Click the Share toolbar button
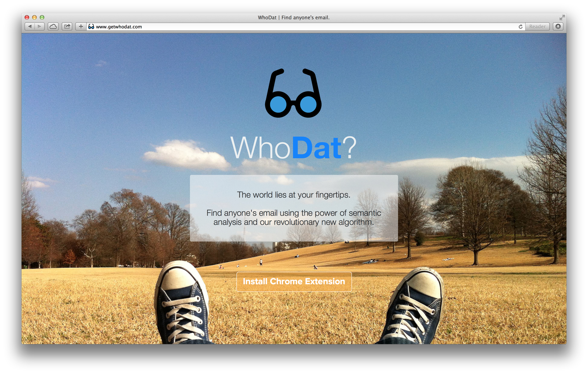Screen dimensions: 588x374 point(67,26)
